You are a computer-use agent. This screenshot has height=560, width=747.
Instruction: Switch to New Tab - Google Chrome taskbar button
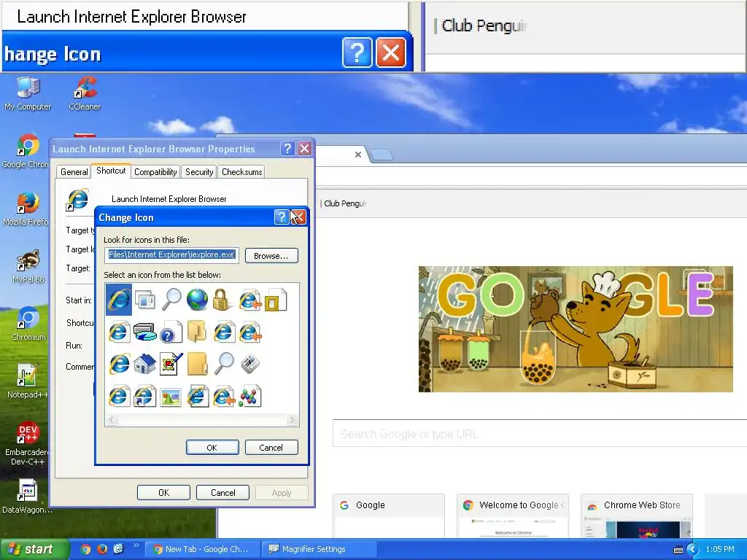201,549
